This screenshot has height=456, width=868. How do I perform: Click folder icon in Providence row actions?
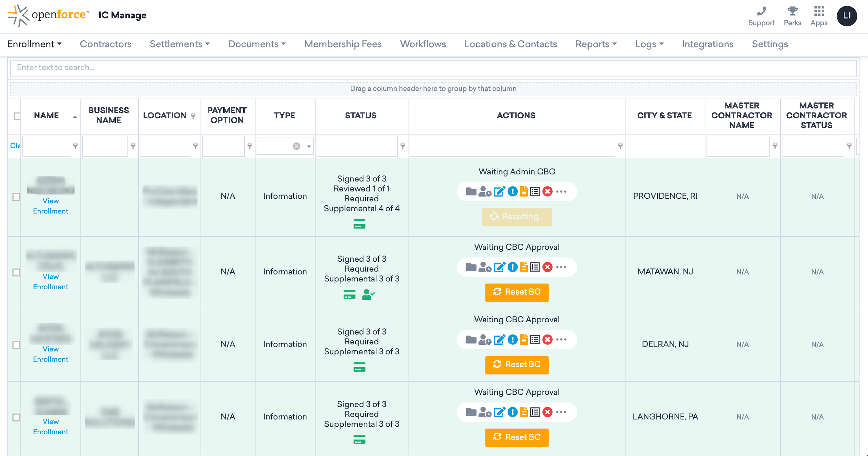[x=471, y=192]
